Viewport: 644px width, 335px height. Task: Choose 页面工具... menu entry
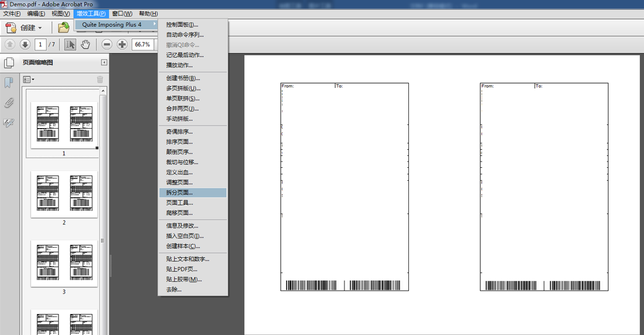tap(193, 203)
